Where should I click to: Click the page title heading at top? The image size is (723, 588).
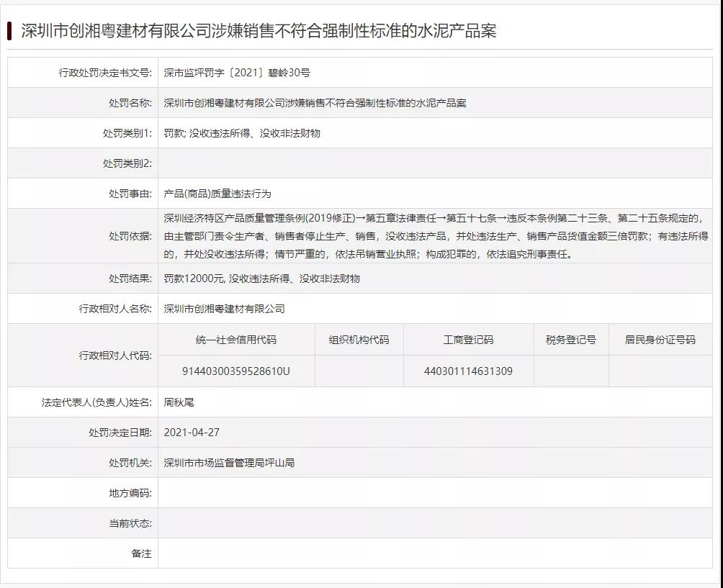pyautogui.click(x=258, y=30)
